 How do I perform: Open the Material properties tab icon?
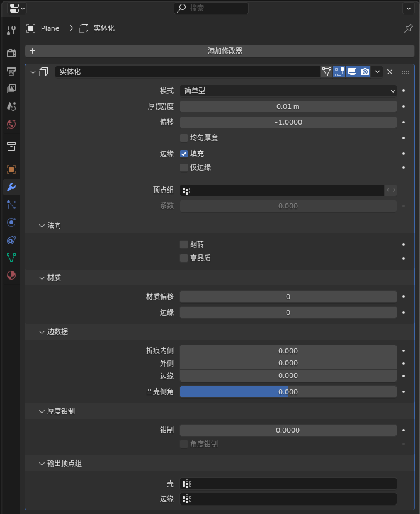click(11, 275)
